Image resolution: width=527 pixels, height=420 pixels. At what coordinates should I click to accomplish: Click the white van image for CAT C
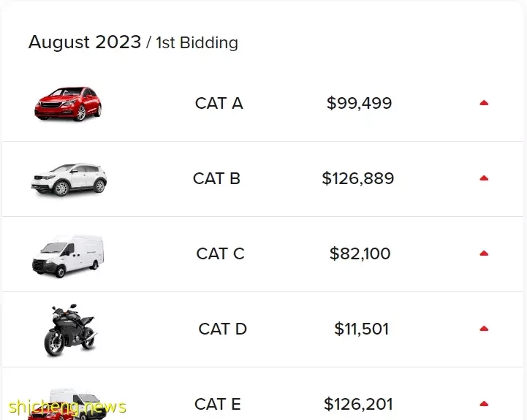tap(68, 256)
